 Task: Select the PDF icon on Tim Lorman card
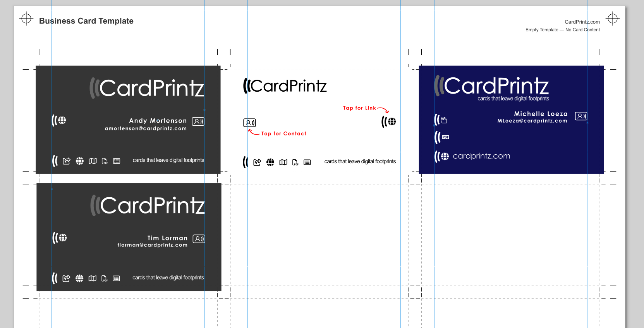[x=104, y=278]
